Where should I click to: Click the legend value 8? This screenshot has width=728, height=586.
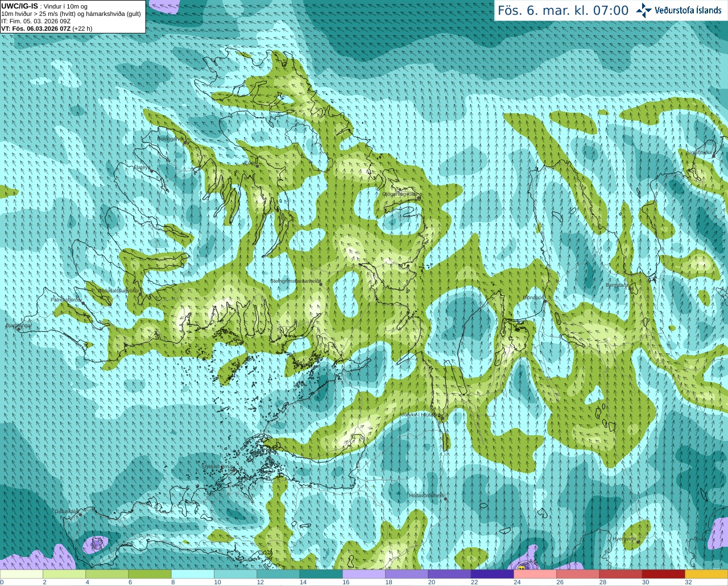[172, 582]
